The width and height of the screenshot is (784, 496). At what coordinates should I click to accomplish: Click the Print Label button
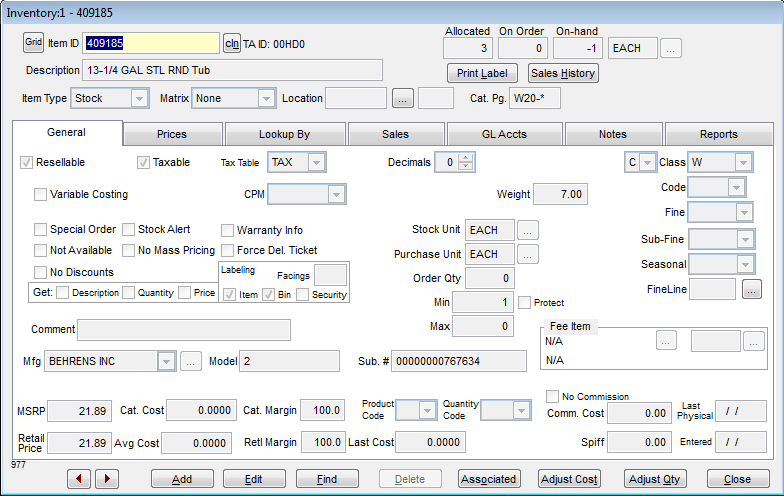click(482, 73)
